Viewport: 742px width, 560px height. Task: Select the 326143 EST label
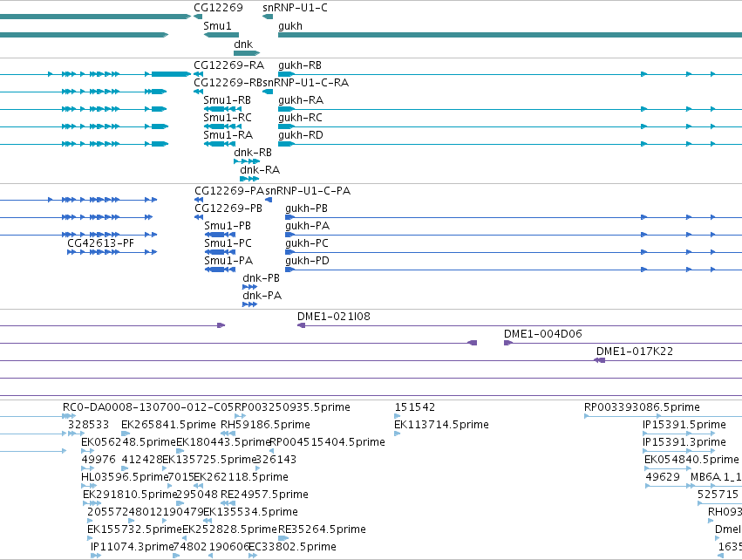(276, 460)
